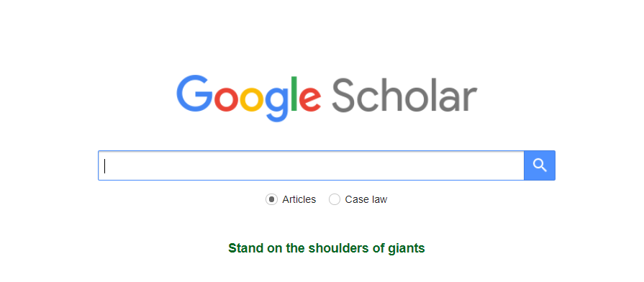Click the green l in Google logo
This screenshot has height=282, width=644.
click(x=294, y=94)
